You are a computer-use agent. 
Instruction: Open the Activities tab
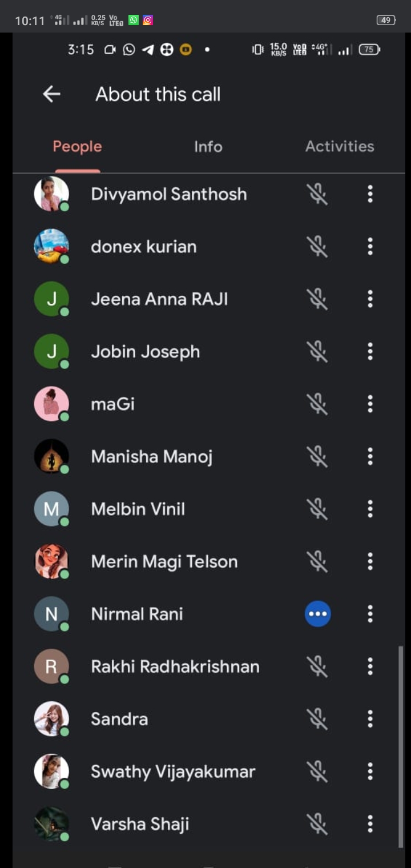point(340,147)
